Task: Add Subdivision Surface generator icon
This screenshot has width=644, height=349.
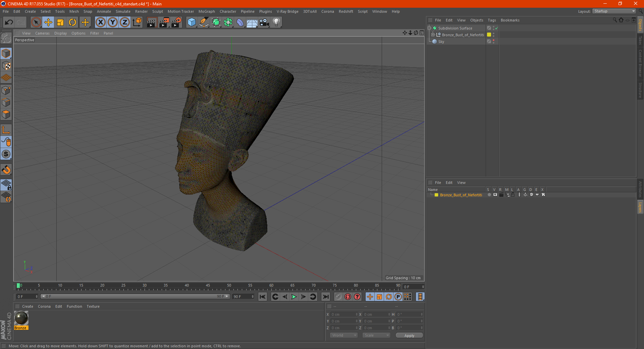Action: (x=216, y=22)
